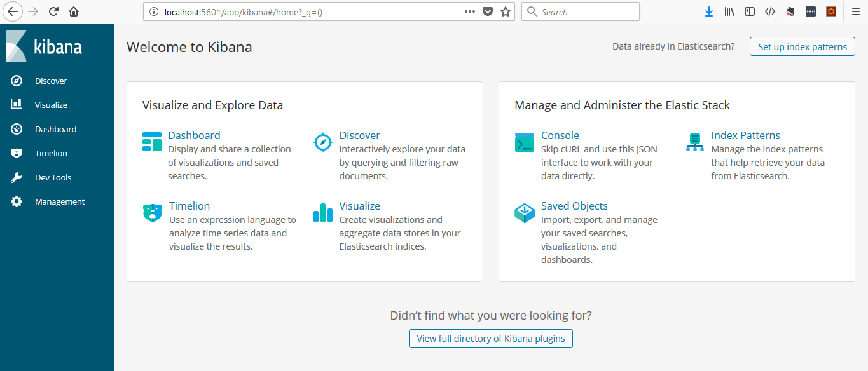Click 'Visualize and Explore Data' heading
Screen dimensions: 868x371
coord(213,105)
